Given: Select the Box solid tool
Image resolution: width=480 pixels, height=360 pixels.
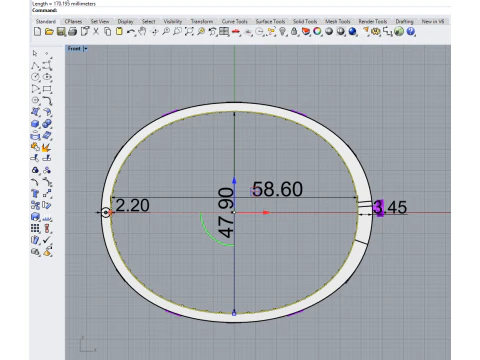Looking at the screenshot, I should tap(35, 124).
